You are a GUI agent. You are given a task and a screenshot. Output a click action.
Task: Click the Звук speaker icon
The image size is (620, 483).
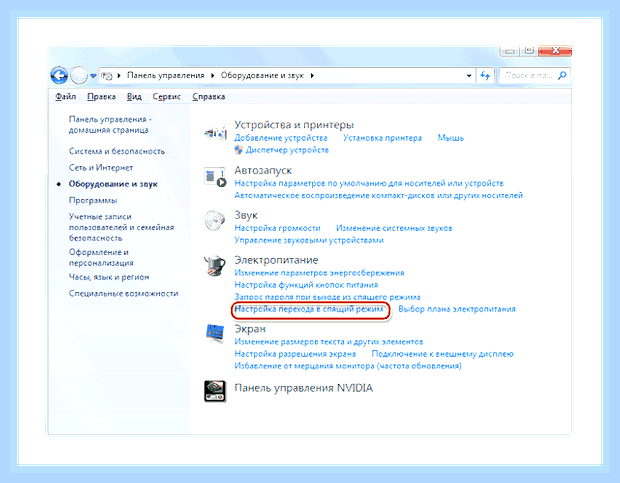point(215,221)
